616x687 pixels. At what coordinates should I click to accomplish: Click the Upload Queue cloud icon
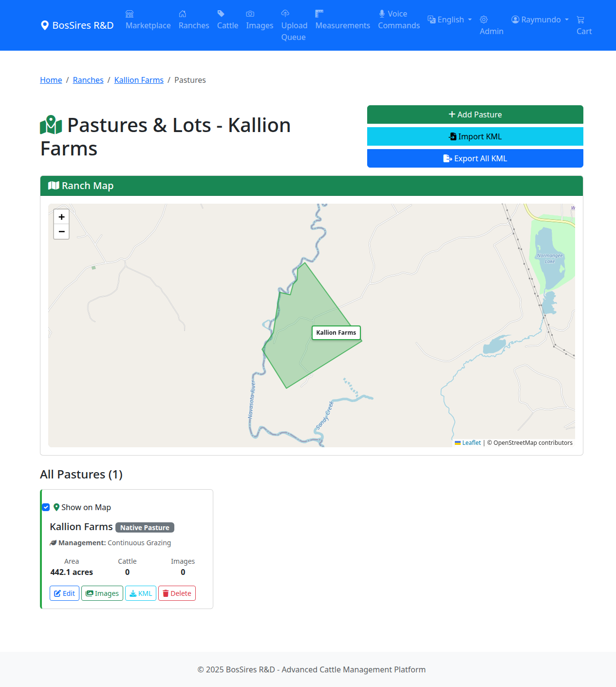(x=285, y=14)
